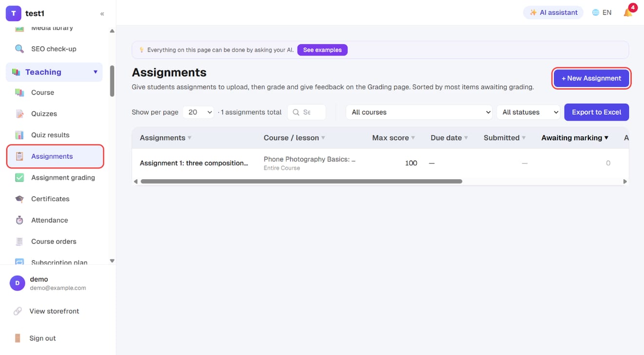This screenshot has height=355, width=644.
Task: Click the table's horizontal scrollbar thumb
Action: point(301,182)
